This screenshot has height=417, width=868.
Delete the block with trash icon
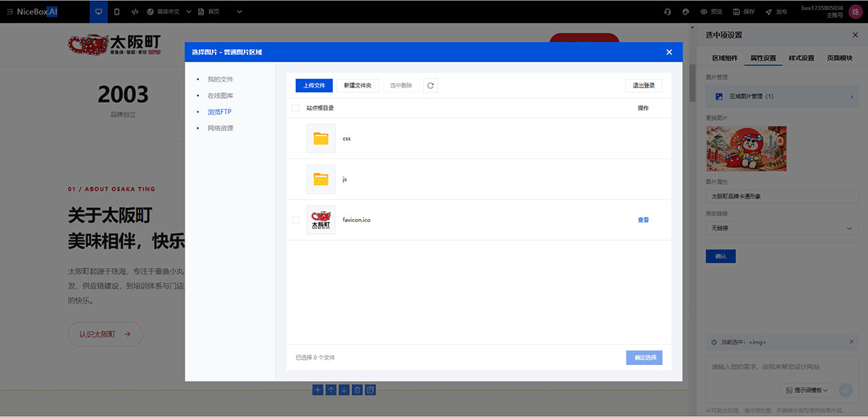[357, 390]
